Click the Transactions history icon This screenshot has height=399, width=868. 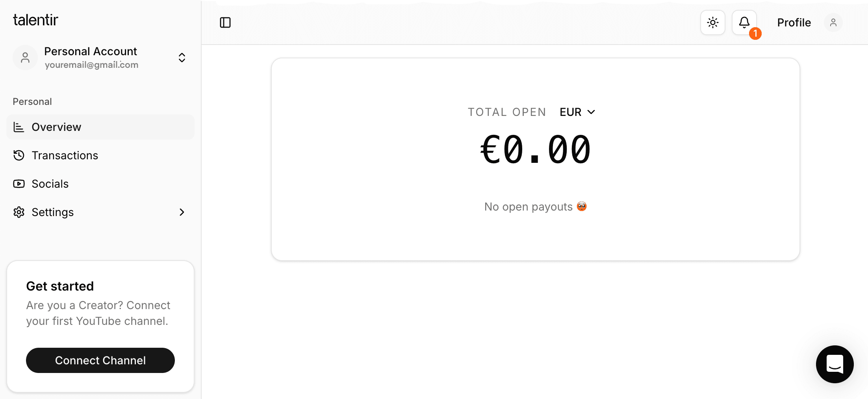click(19, 155)
